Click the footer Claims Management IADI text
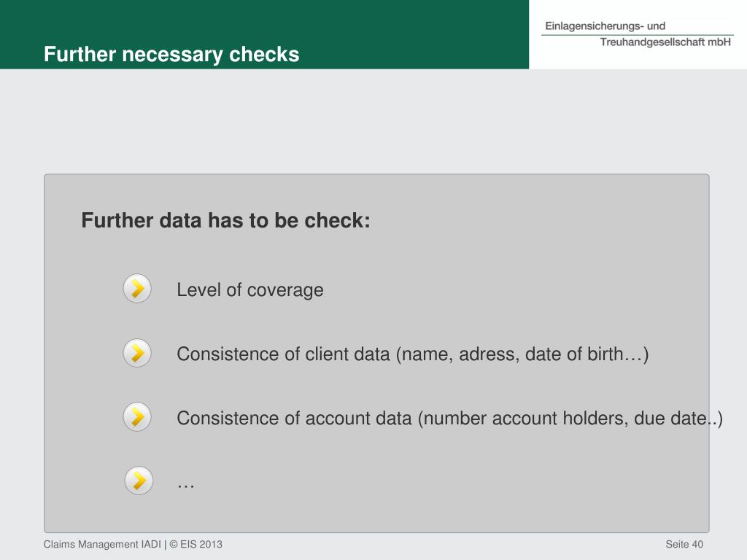Viewport: 747px width, 560px height. tap(102, 544)
